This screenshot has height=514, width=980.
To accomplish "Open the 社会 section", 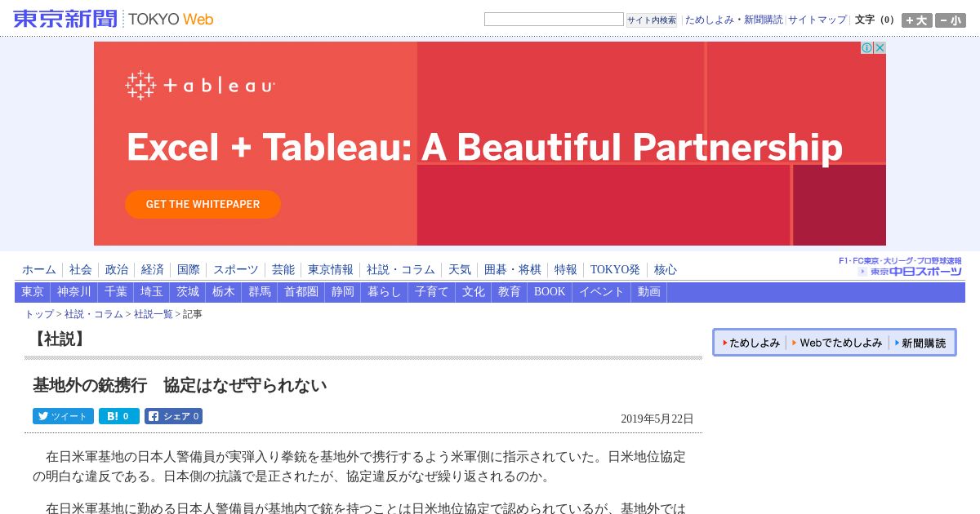I will click(81, 270).
